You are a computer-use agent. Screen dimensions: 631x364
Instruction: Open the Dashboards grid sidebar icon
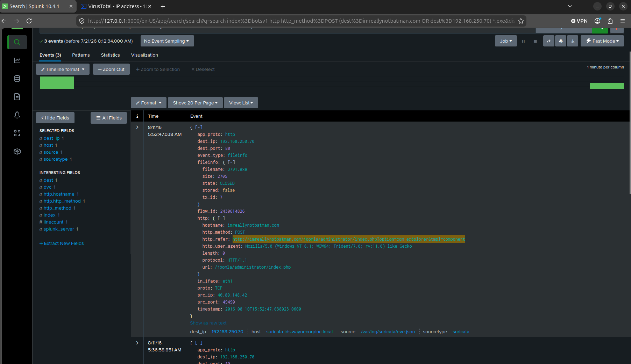point(17,133)
